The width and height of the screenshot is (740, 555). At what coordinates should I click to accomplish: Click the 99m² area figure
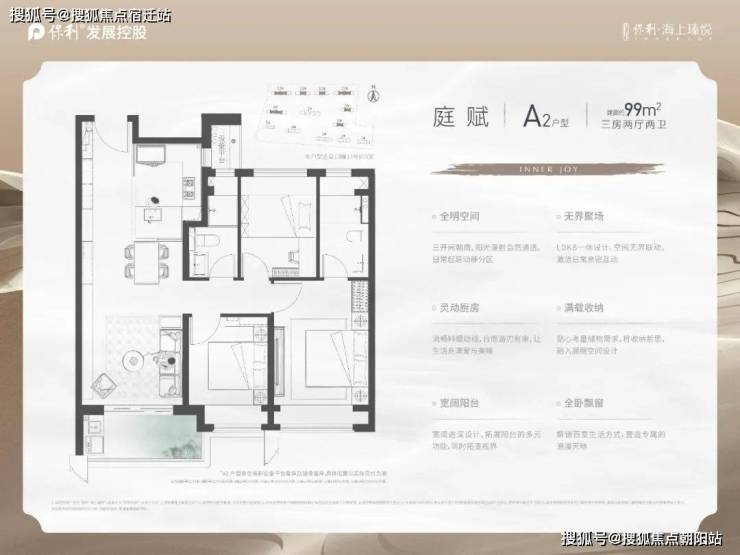tap(642, 109)
